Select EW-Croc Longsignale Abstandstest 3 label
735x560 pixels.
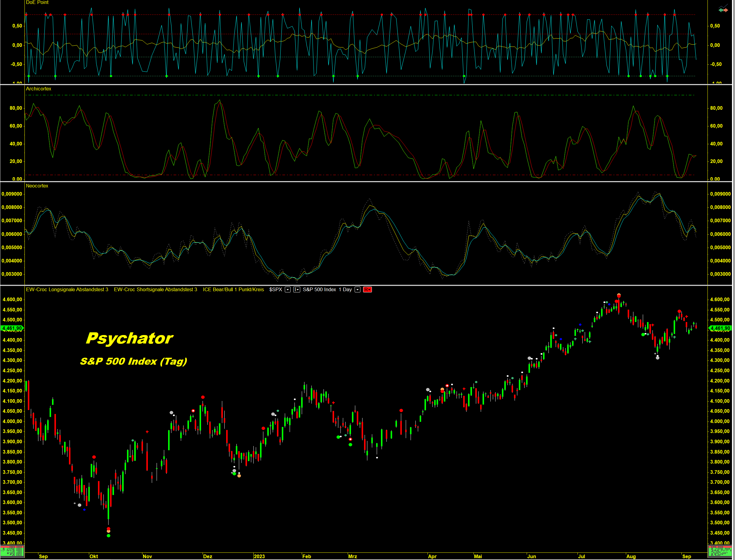67,290
